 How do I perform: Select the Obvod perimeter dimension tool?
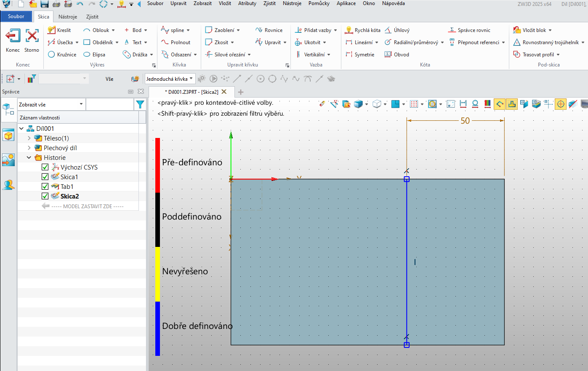click(396, 55)
